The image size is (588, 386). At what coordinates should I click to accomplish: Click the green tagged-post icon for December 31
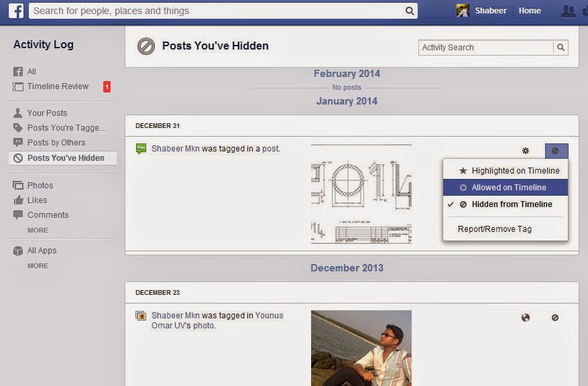pyautogui.click(x=141, y=149)
